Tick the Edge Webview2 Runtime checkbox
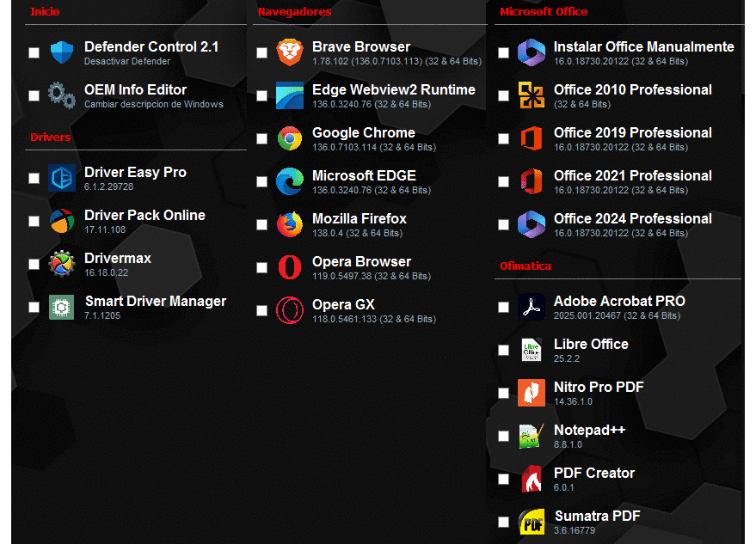 pos(261,95)
